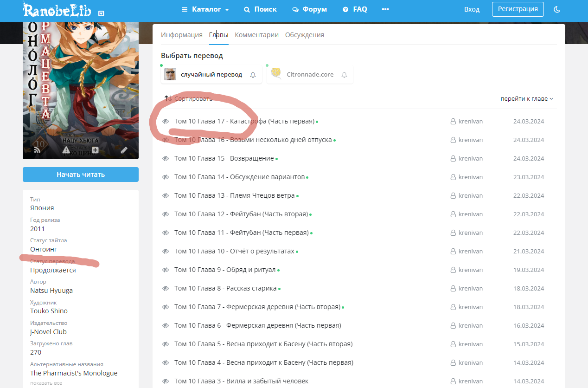Open Форум in the header
The image size is (588, 388).
309,9
